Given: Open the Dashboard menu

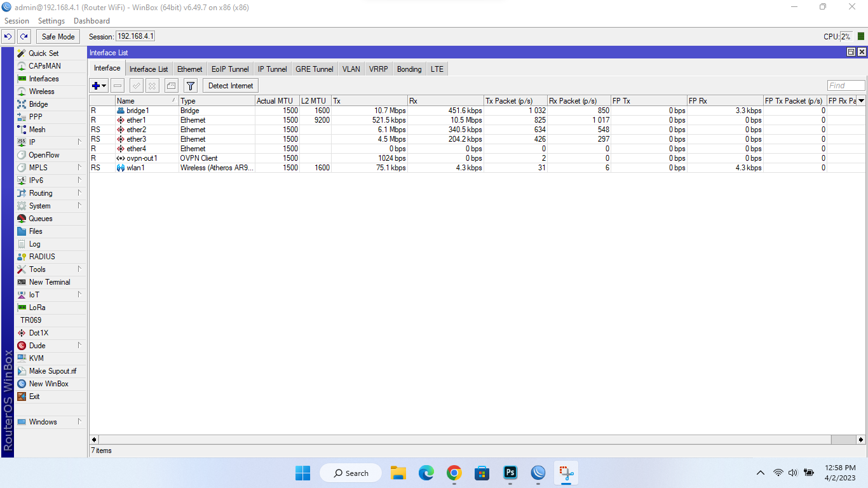Looking at the screenshot, I should (x=92, y=21).
